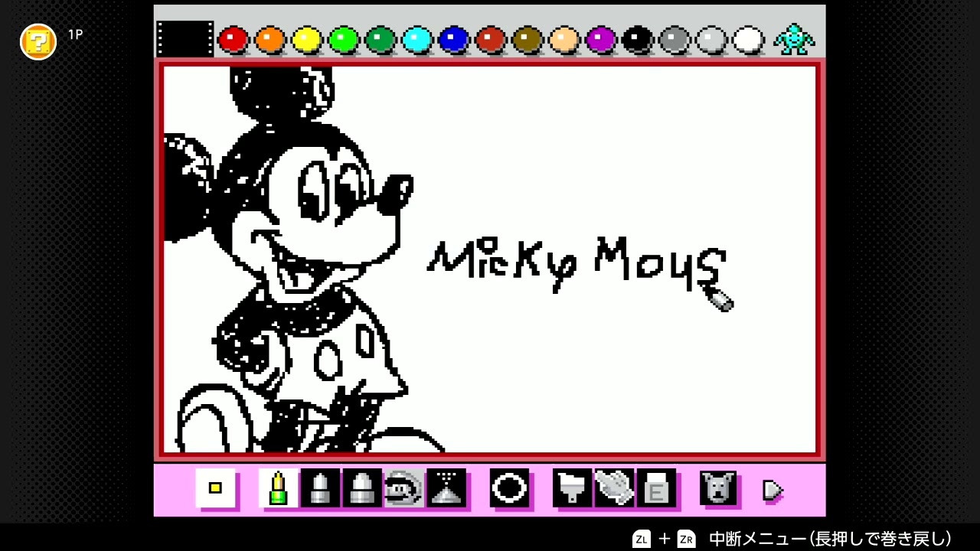Click the ZL button hint
This screenshot has width=980, height=551.
pos(642,538)
